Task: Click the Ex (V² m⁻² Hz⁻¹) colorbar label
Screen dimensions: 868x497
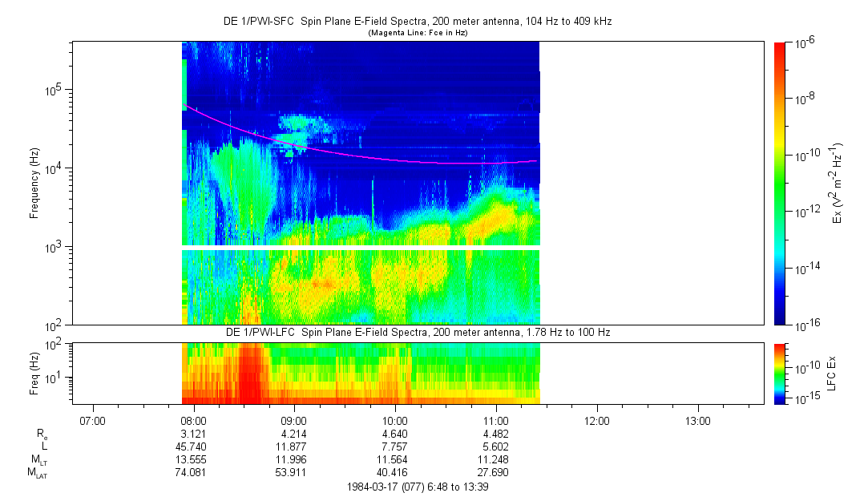Action: (x=837, y=184)
